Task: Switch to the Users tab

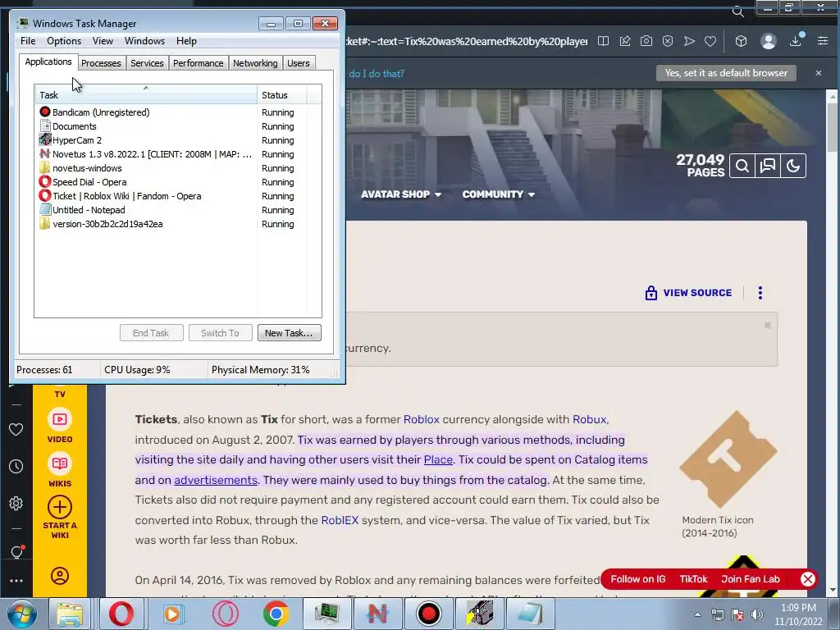Action: point(299,63)
